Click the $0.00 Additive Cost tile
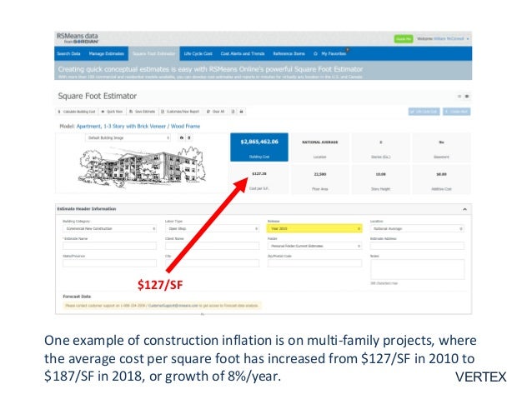 pos(441,179)
